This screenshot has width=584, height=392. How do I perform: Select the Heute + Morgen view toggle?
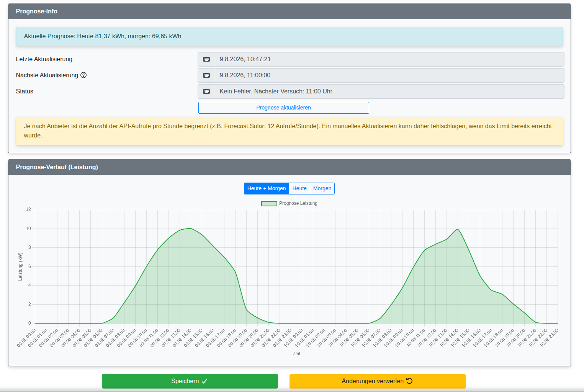pos(267,188)
